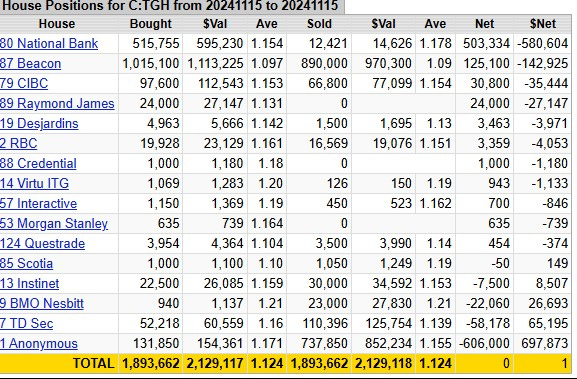Open the 53 Morgan Stanley link

pos(54,223)
